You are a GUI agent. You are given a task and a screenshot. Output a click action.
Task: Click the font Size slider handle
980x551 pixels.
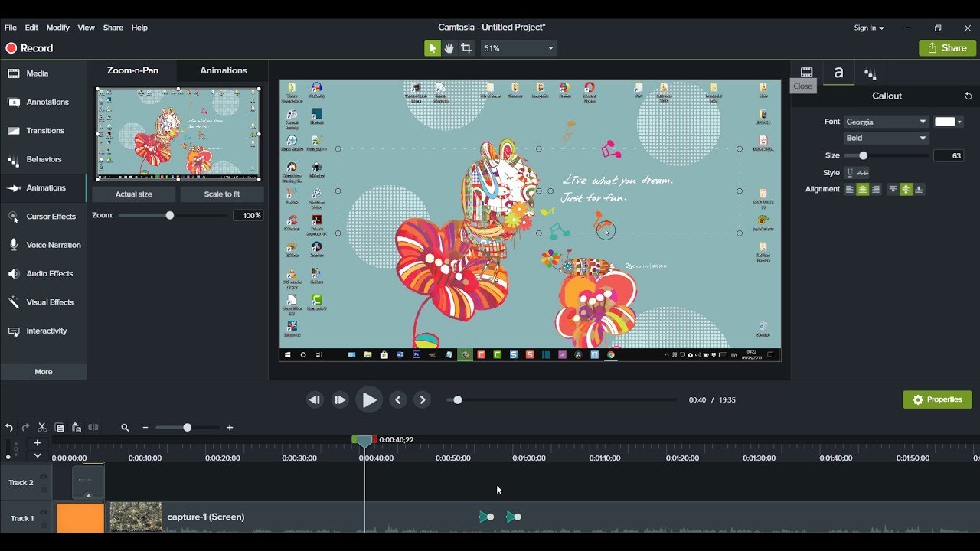[864, 155]
